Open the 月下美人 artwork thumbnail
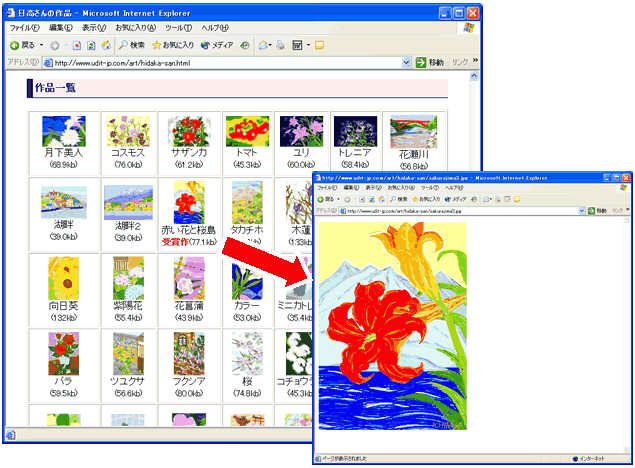Image resolution: width=635 pixels, height=468 pixels. 64,131
